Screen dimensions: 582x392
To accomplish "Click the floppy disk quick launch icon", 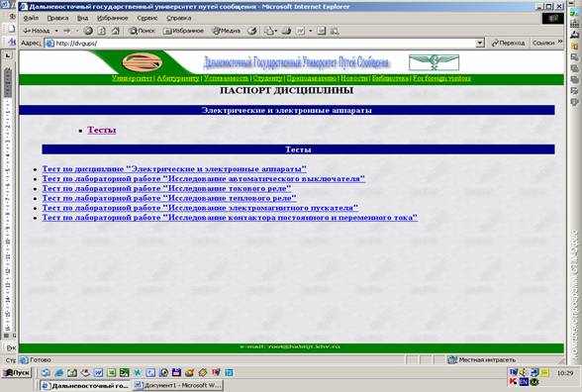I will click(x=176, y=372).
